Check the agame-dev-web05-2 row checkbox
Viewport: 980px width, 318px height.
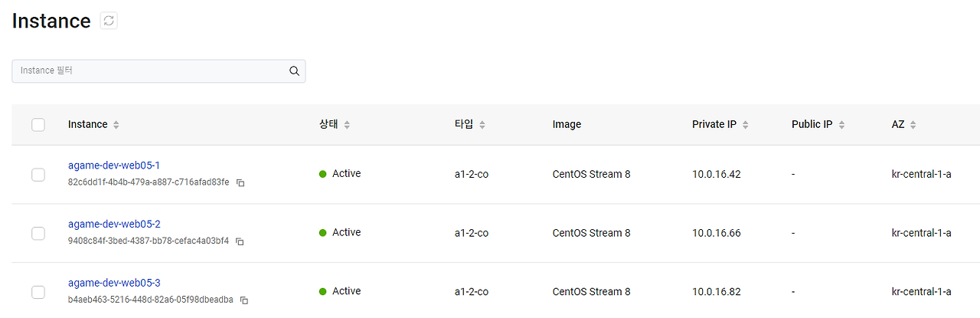[38, 233]
